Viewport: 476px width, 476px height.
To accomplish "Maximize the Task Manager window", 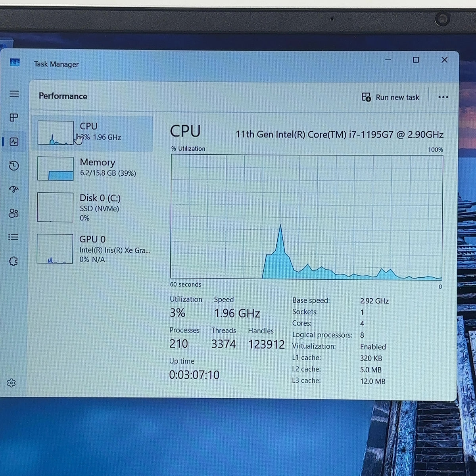I will tap(416, 60).
